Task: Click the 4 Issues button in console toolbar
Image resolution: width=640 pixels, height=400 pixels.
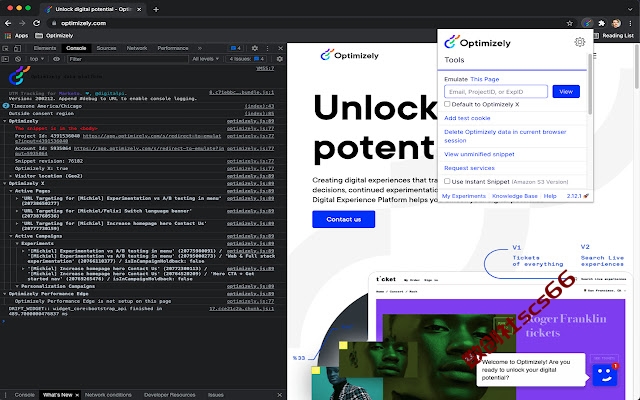Action: click(x=246, y=59)
